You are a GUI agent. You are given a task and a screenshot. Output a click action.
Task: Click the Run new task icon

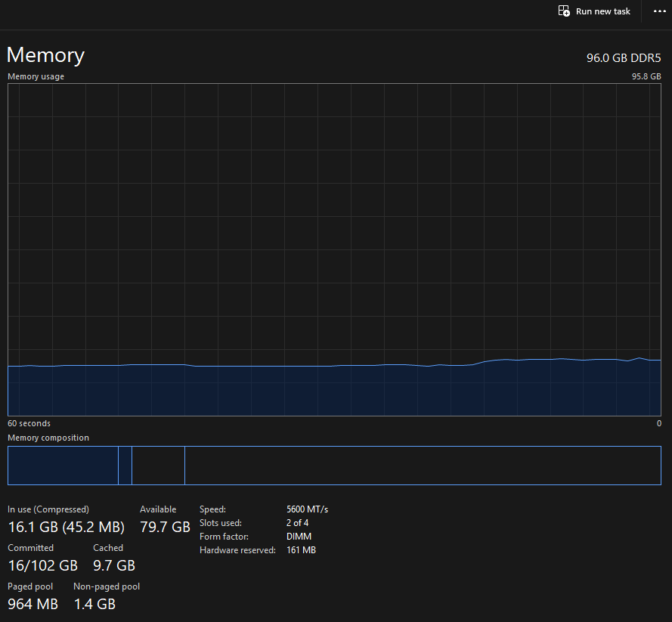tap(564, 11)
